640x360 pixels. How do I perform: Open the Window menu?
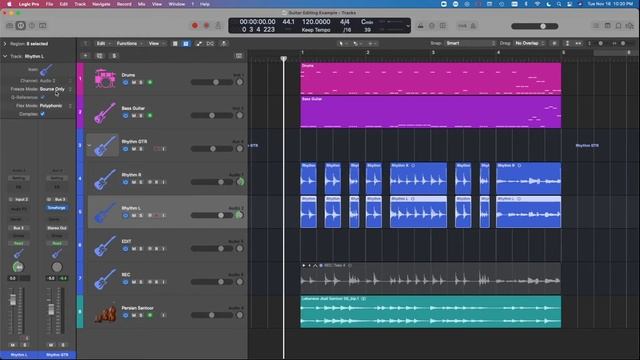click(177, 4)
